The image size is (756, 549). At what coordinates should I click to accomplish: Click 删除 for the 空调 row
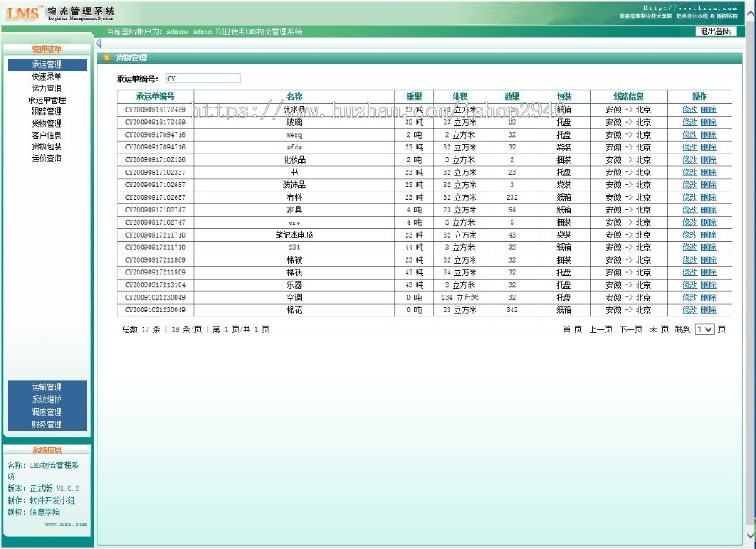tap(709, 298)
